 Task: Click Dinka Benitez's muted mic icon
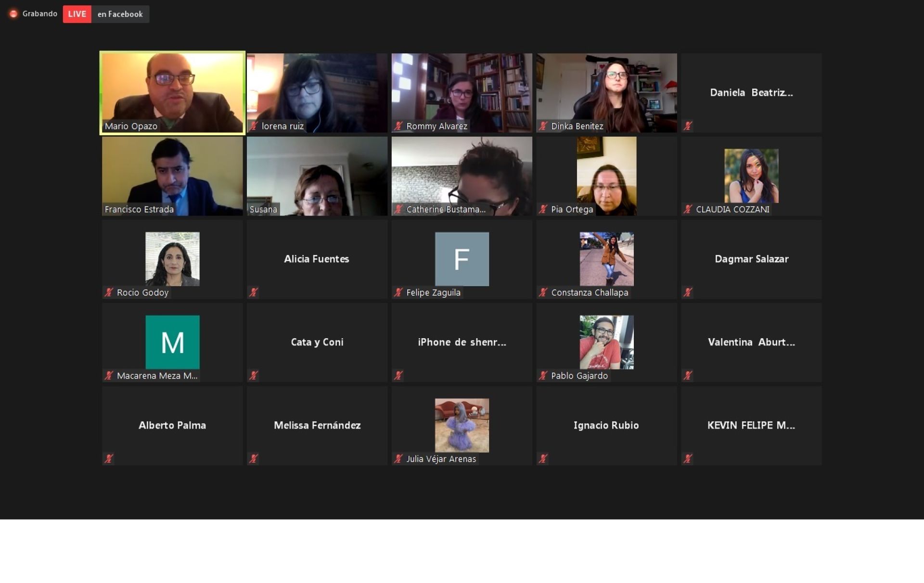[543, 126]
